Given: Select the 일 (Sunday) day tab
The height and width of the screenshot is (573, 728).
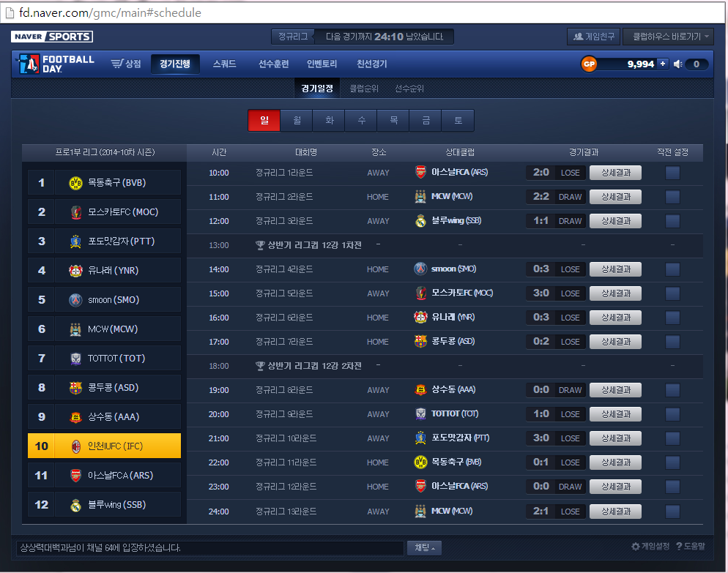Looking at the screenshot, I should [x=264, y=121].
